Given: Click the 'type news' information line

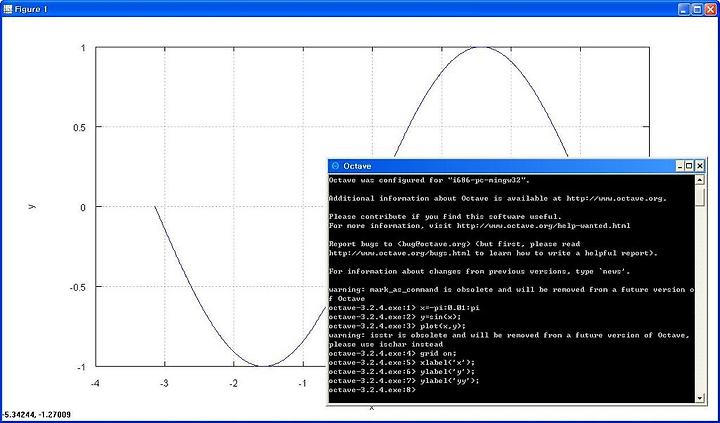Looking at the screenshot, I should 479,271.
